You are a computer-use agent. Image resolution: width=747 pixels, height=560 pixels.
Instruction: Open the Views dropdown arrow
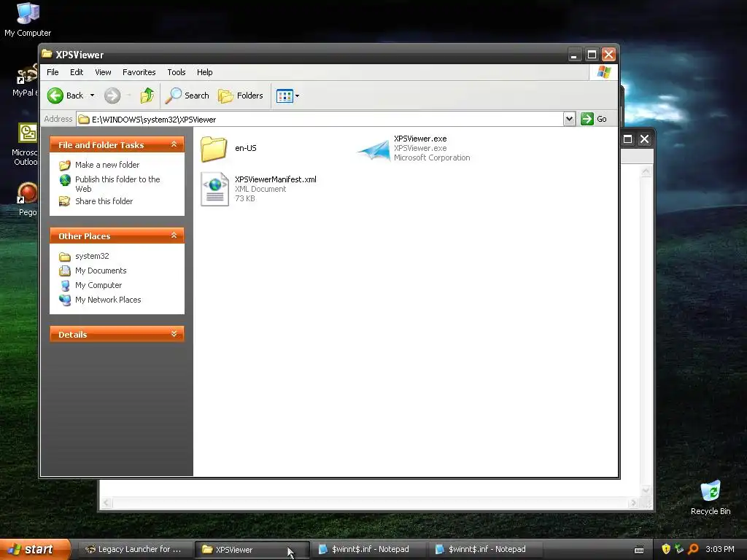pyautogui.click(x=298, y=96)
